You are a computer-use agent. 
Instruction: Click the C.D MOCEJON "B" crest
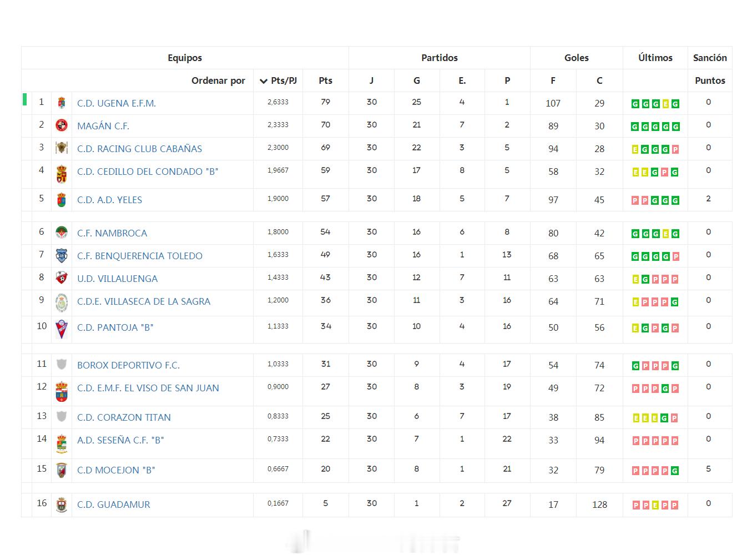point(62,470)
